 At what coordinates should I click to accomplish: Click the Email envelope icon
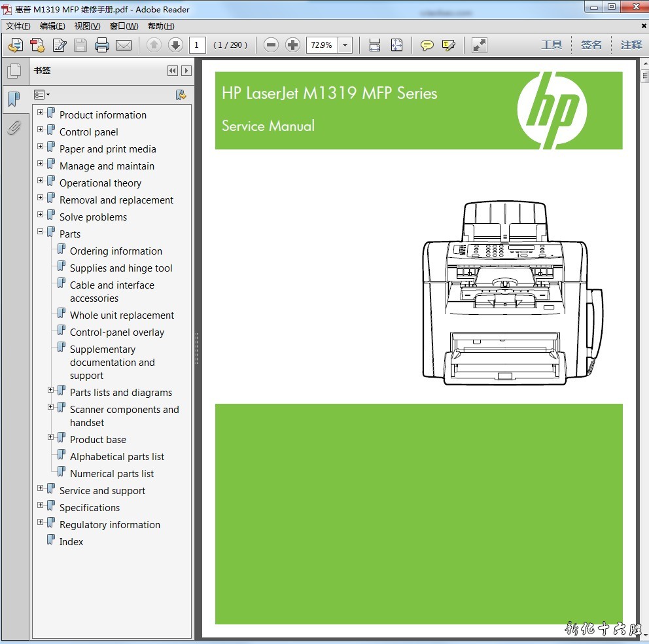pos(124,45)
